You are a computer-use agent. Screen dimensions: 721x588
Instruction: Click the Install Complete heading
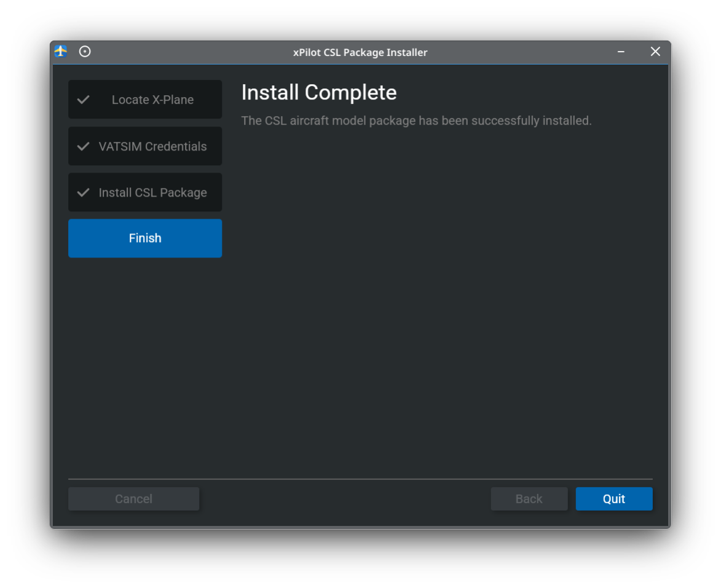tap(318, 93)
